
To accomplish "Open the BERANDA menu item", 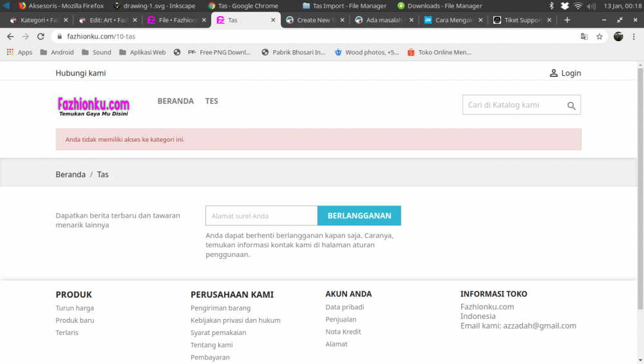I will 175,101.
